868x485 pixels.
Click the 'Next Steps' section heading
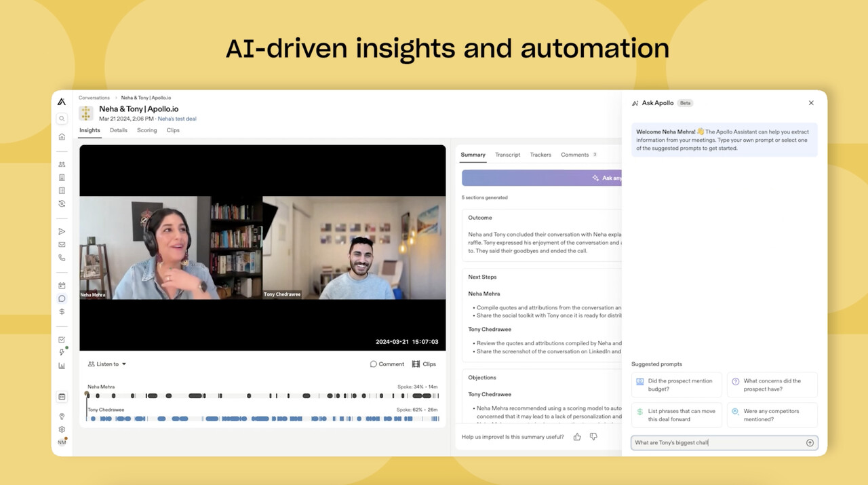tap(482, 277)
